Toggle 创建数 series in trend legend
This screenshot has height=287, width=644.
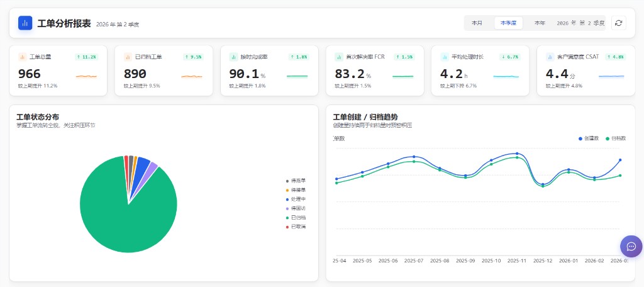[590, 138]
